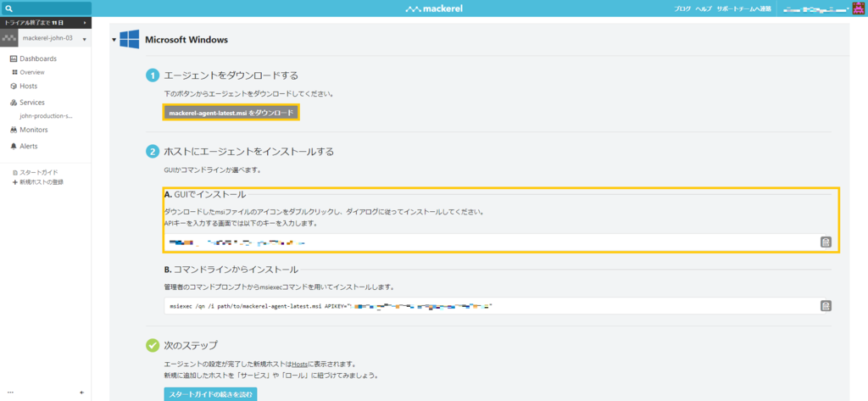868x401 pixels.
Task: Click the Overview grid icon
Action: (14, 73)
